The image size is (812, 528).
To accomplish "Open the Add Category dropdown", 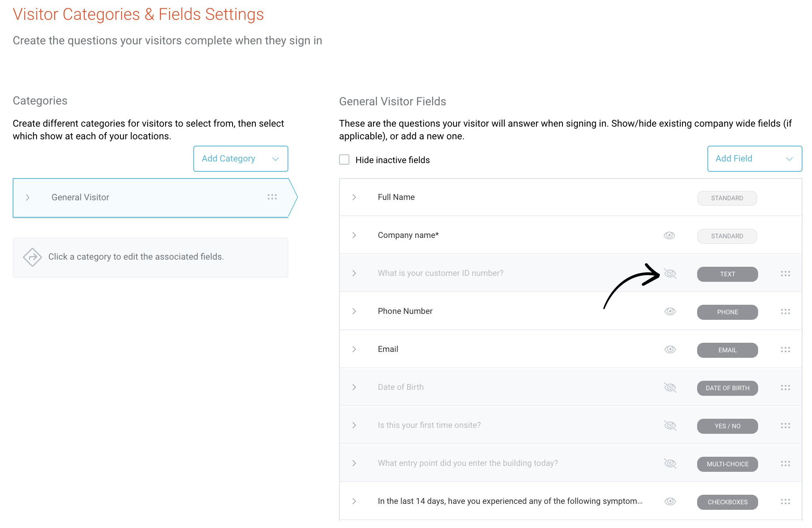I will tap(241, 159).
